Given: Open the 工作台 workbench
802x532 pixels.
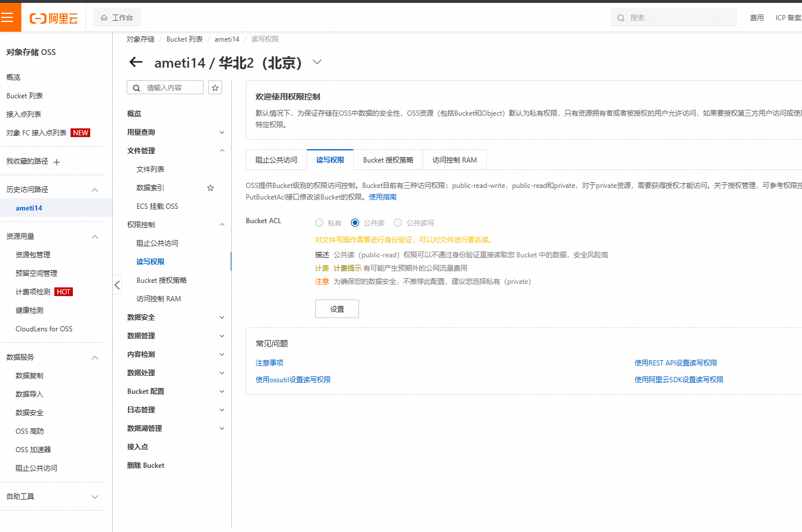Looking at the screenshot, I should click(116, 17).
